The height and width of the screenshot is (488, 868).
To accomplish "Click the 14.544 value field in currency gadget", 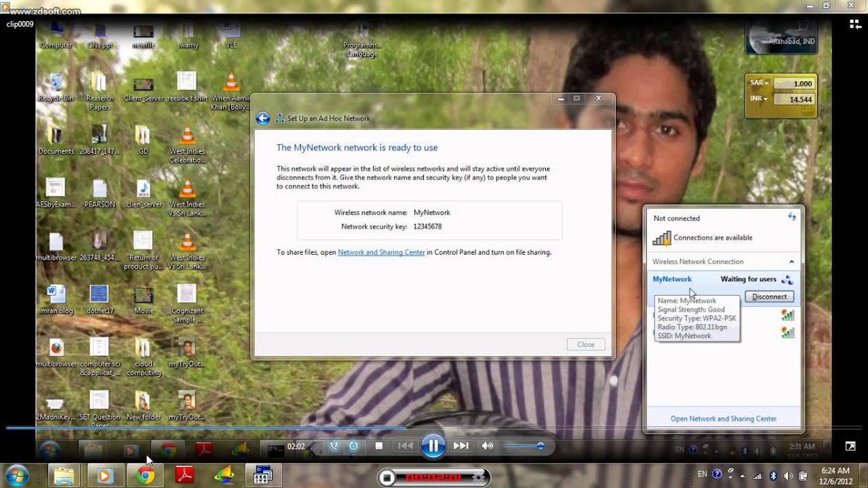I will click(x=793, y=100).
